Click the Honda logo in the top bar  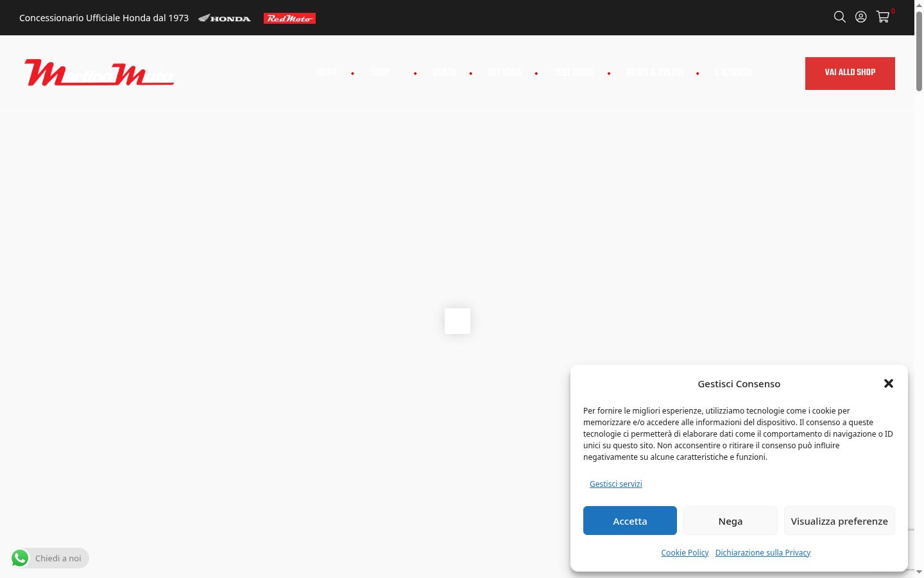click(225, 18)
